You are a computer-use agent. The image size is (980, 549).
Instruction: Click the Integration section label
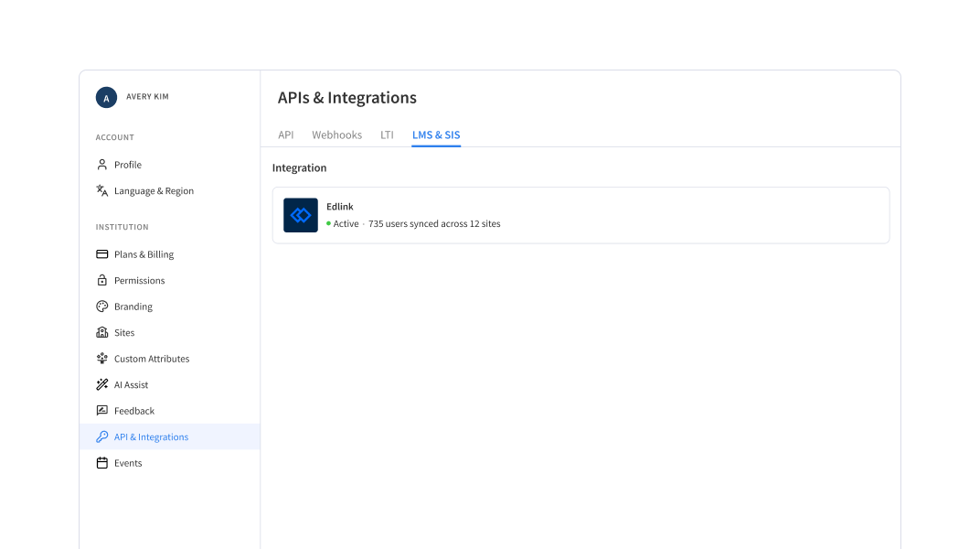pos(299,167)
